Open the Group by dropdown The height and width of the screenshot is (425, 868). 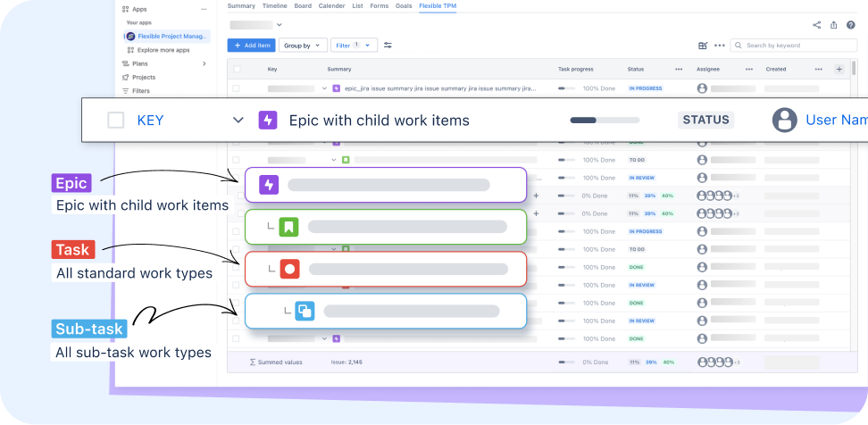coord(303,46)
